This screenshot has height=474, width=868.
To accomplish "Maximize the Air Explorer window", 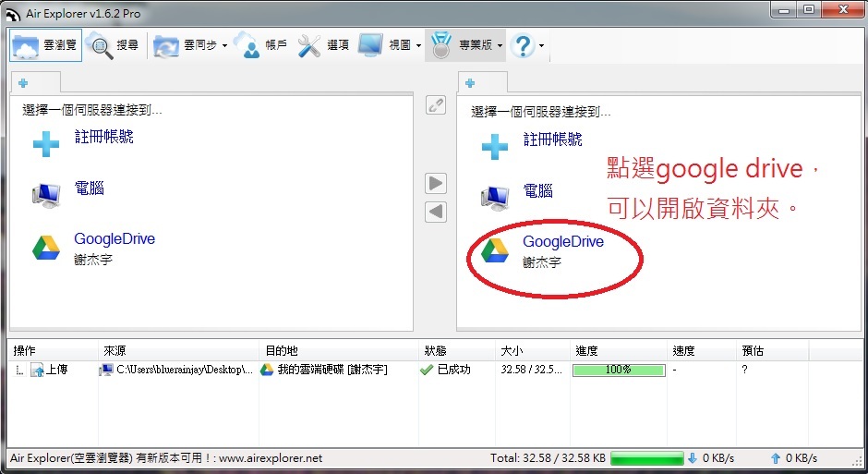I will [809, 9].
